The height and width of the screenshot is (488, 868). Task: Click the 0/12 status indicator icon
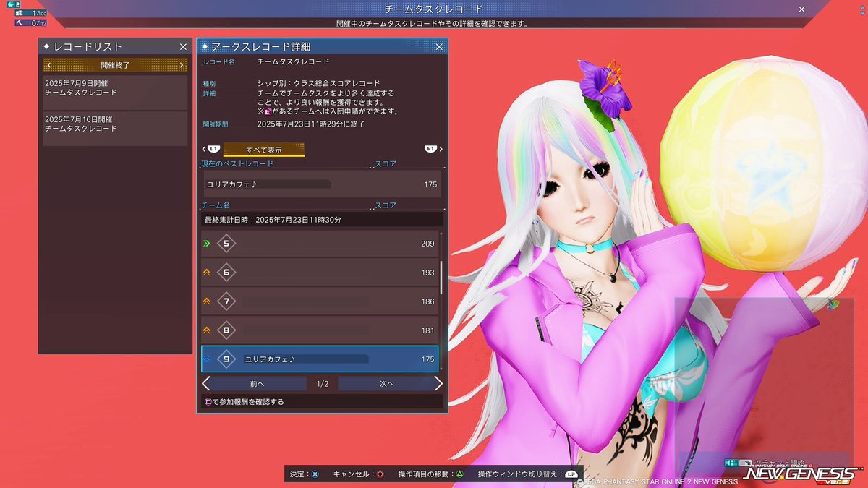click(x=20, y=23)
